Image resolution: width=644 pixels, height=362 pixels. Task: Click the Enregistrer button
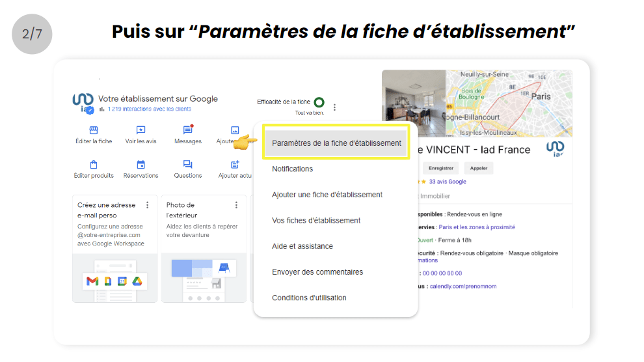(x=440, y=168)
